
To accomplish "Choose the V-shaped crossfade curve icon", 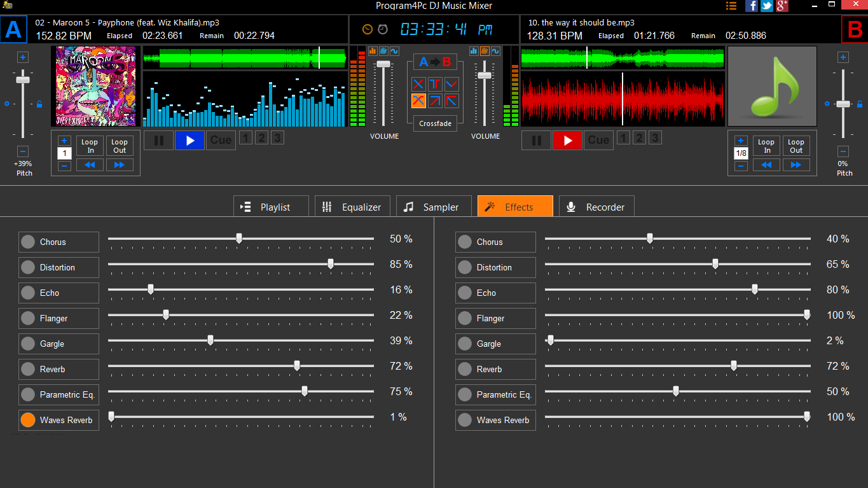I will (451, 84).
